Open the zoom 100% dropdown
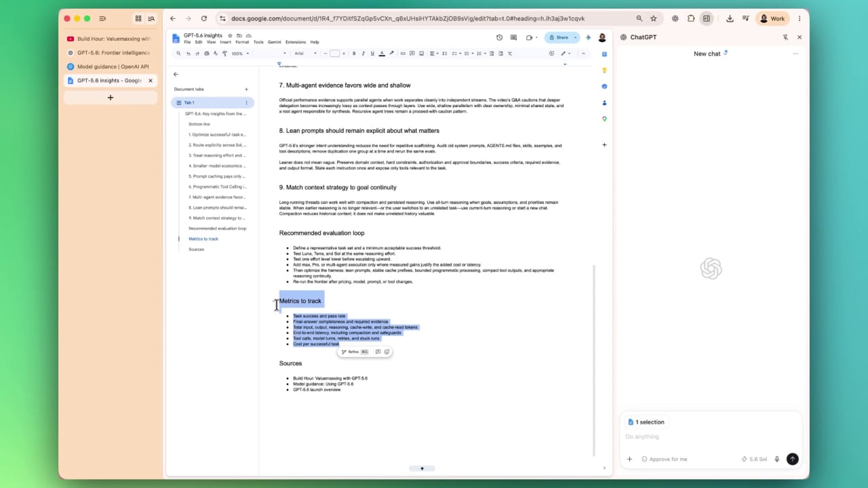The width and height of the screenshot is (868, 488). click(240, 54)
